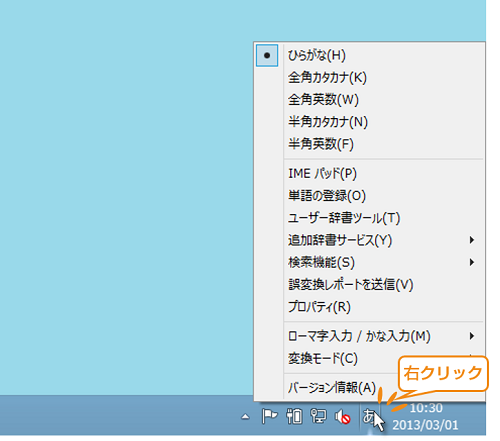Open the clock showing 10:30
Image resolution: width=500 pixels, height=441 pixels.
426,408
